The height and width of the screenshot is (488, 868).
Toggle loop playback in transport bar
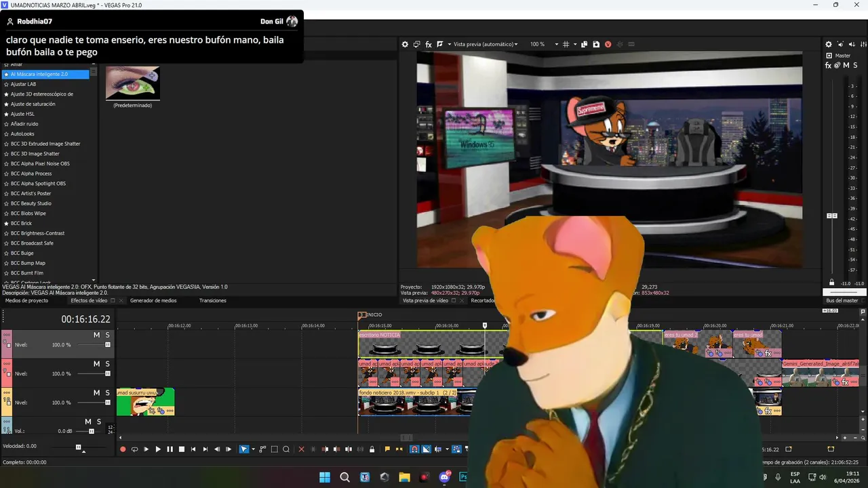[134, 449]
